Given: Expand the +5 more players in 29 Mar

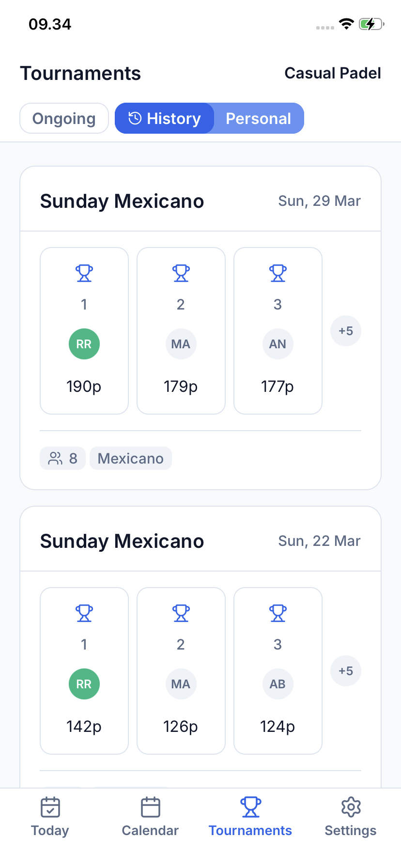Looking at the screenshot, I should click(346, 331).
